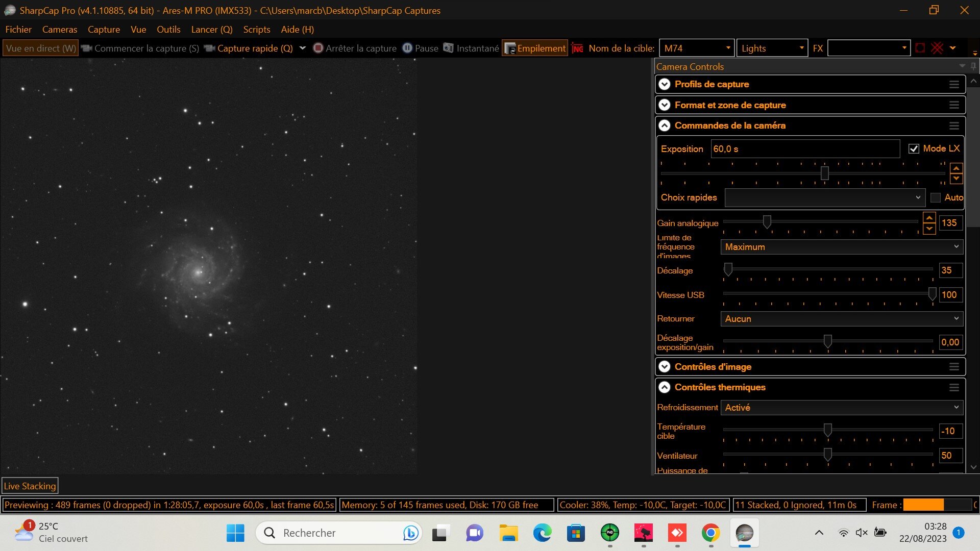Toggle the Mode LX checkbox
This screenshot has height=551, width=980.
pyautogui.click(x=914, y=148)
